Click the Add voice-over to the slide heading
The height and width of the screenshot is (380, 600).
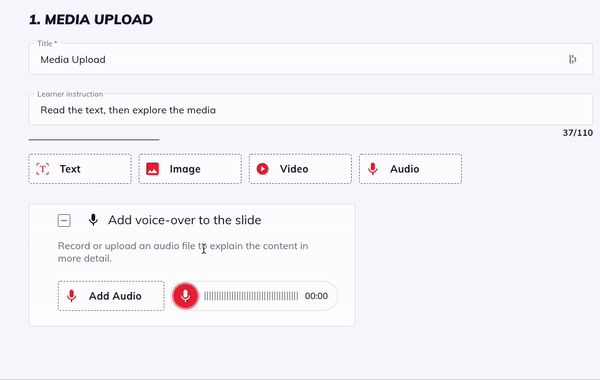185,220
